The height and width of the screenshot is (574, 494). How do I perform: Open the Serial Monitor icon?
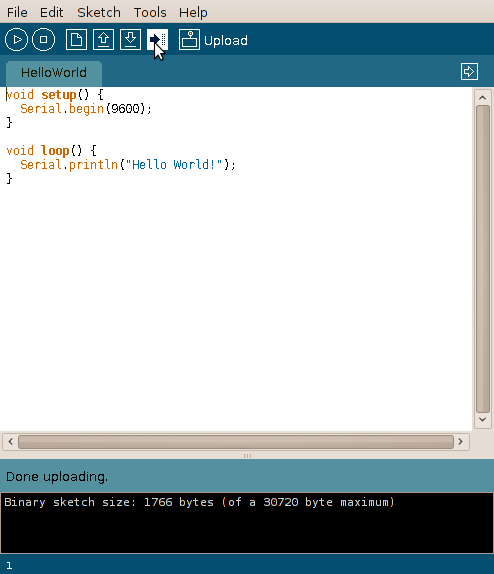pyautogui.click(x=189, y=40)
